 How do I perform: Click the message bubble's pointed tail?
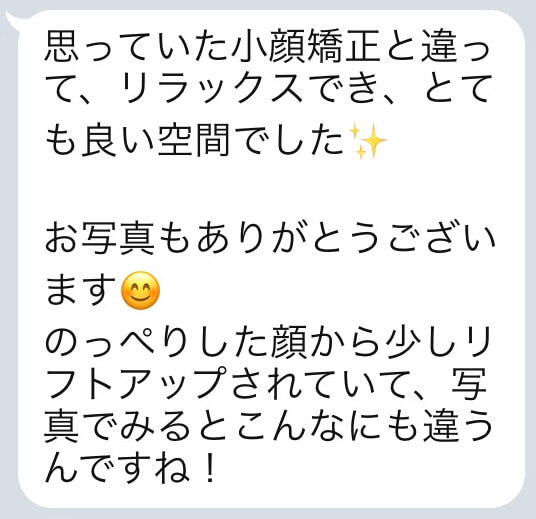(x=14, y=19)
